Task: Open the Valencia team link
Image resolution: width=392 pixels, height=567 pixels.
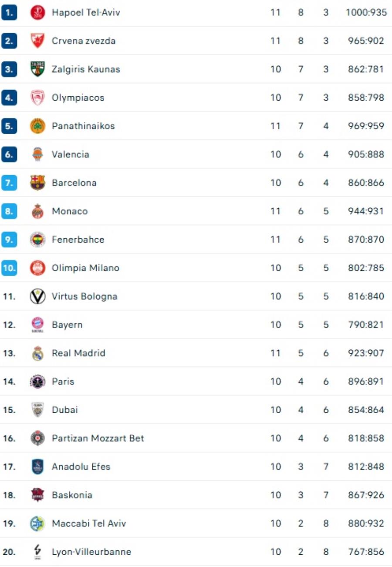Action: pyautogui.click(x=71, y=155)
